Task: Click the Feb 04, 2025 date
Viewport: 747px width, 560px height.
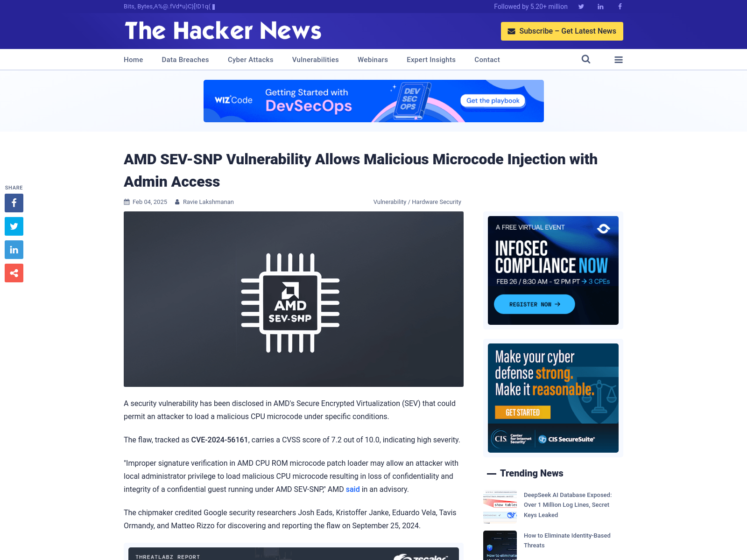Action: pyautogui.click(x=149, y=202)
